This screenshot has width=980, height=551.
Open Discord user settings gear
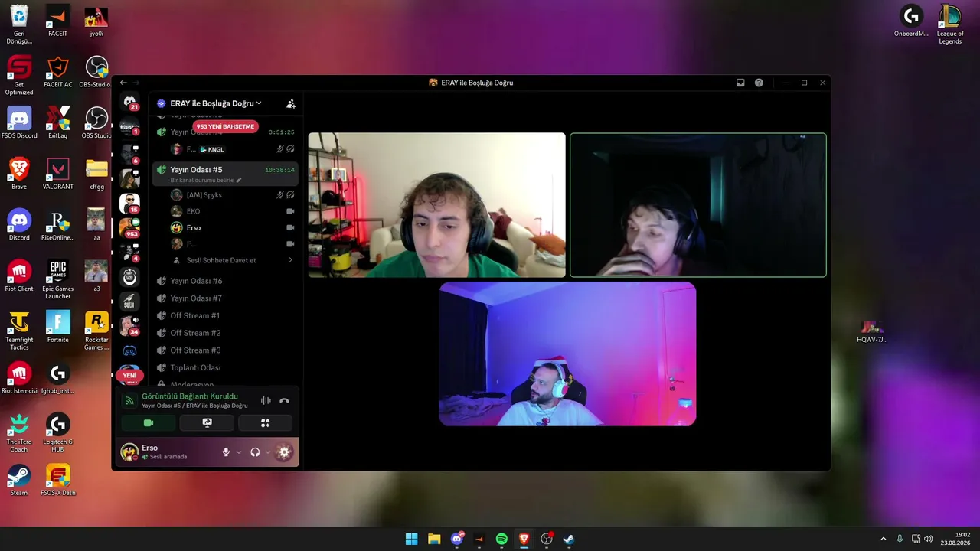(284, 452)
